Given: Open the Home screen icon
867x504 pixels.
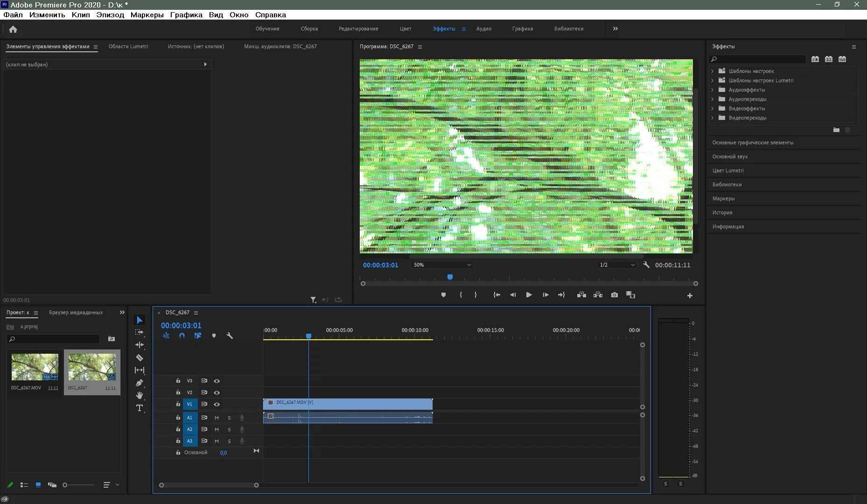Looking at the screenshot, I should pyautogui.click(x=13, y=29).
